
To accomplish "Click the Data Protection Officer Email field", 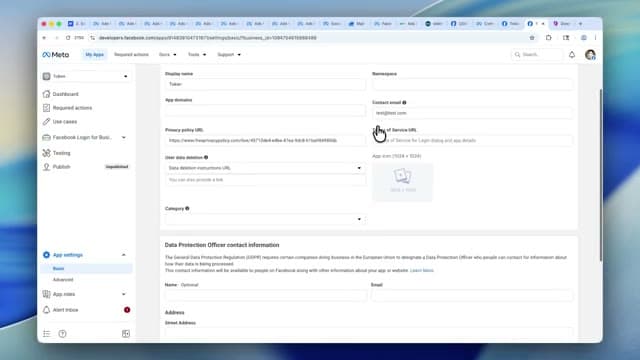I will [472, 296].
